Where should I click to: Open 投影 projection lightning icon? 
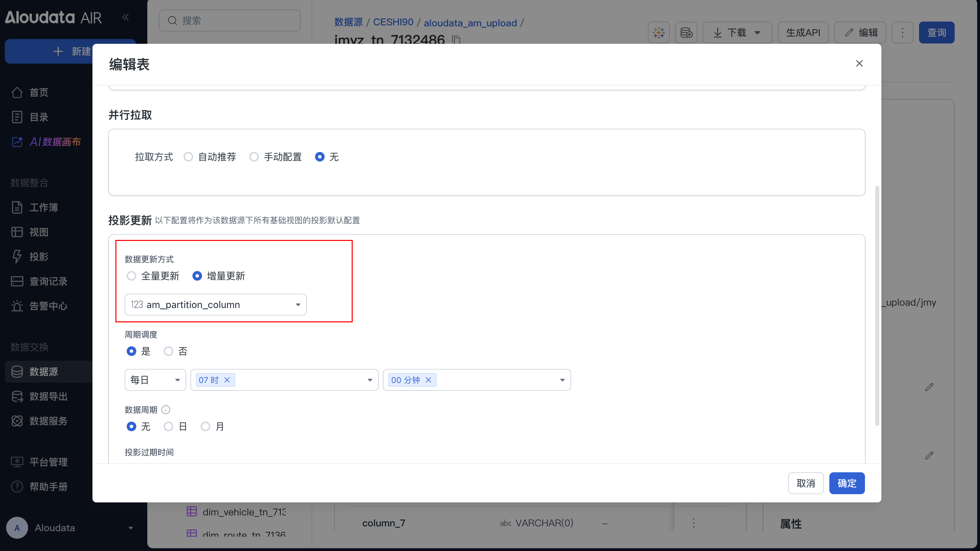click(17, 257)
